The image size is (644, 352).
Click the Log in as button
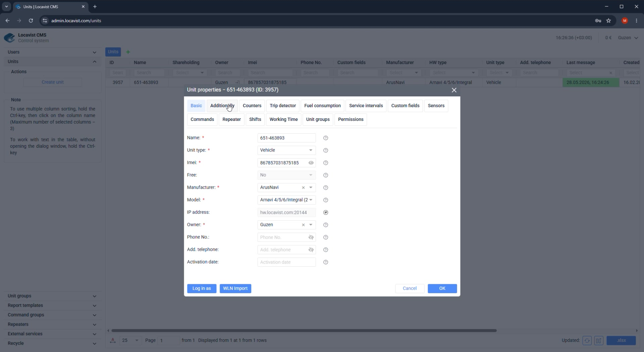[202, 289]
